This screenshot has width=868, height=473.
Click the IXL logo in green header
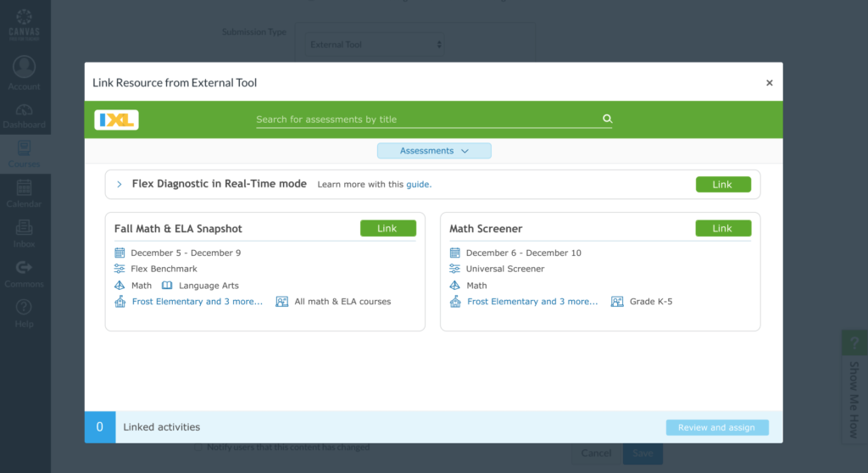coord(116,120)
